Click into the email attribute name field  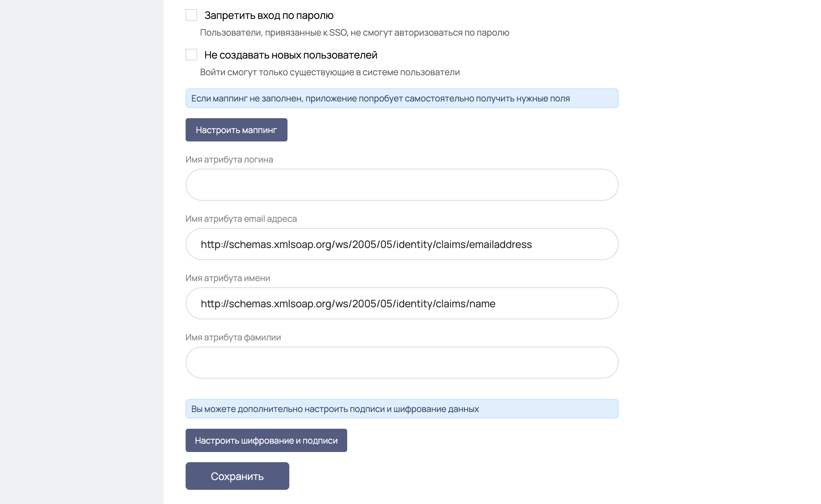click(402, 244)
